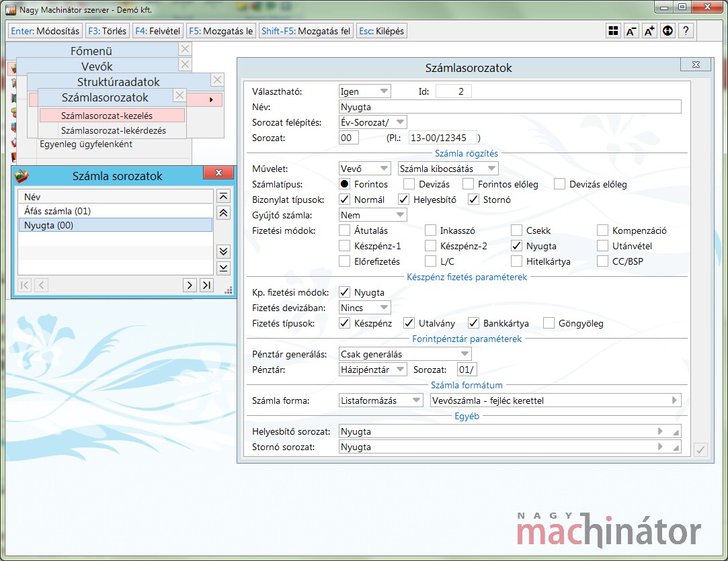The height and width of the screenshot is (561, 728).
Task: Click the F4: Felvétel button
Action: point(158,31)
